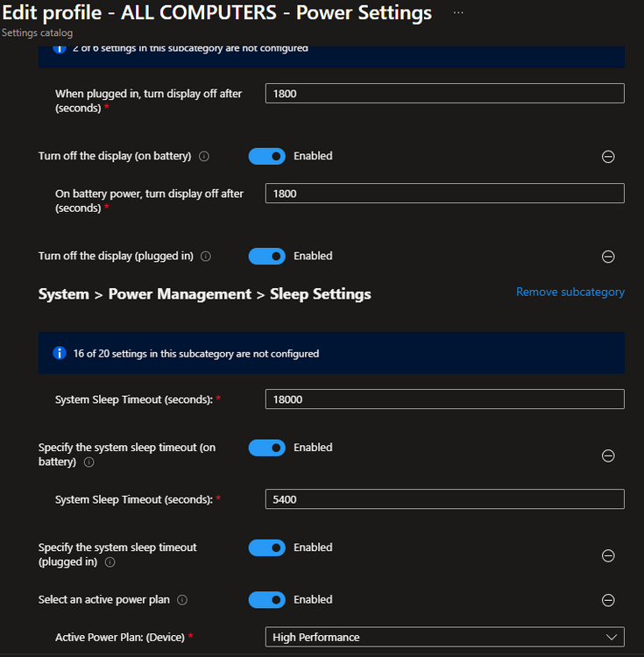Image resolution: width=644 pixels, height=657 pixels.
Task: Click the 'Remove subcategory' link
Action: pyautogui.click(x=570, y=292)
